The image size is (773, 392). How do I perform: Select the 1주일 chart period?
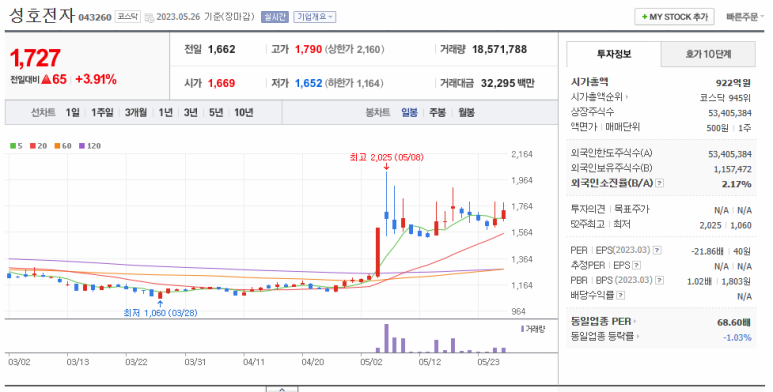click(102, 112)
